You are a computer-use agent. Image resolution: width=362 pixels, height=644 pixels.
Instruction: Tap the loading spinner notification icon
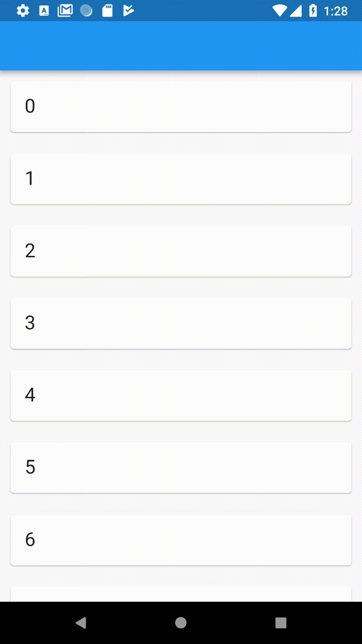pos(86,11)
